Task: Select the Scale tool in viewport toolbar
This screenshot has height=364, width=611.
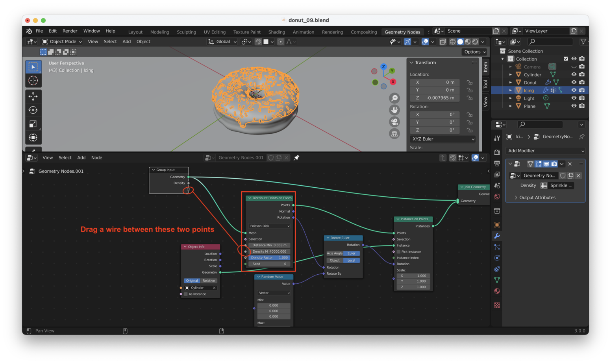Action: [33, 124]
